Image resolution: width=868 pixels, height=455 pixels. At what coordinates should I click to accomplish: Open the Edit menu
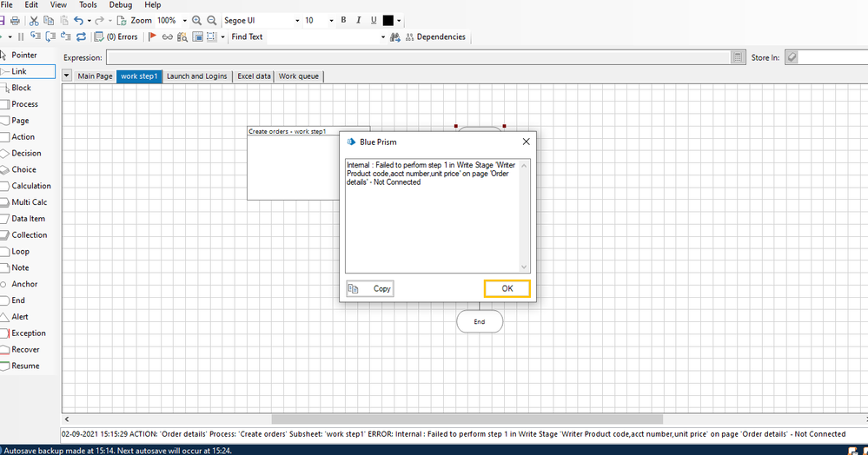[x=31, y=5]
